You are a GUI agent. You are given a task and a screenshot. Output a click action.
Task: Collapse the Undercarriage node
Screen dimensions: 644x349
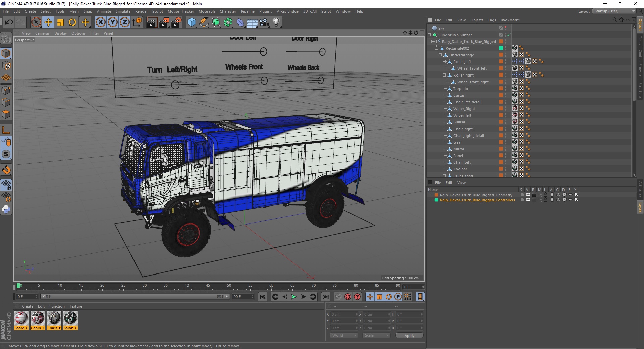440,55
